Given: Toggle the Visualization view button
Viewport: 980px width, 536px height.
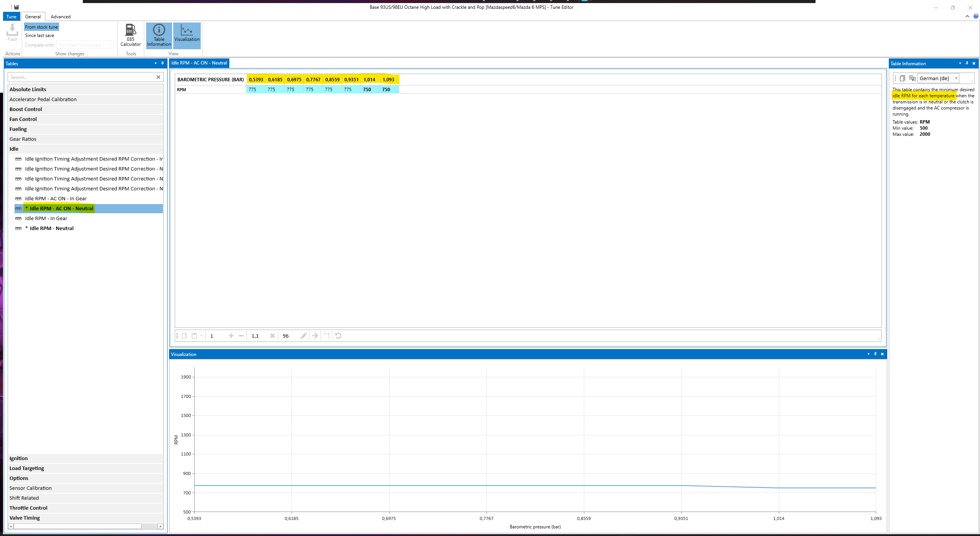Looking at the screenshot, I should coord(187,35).
